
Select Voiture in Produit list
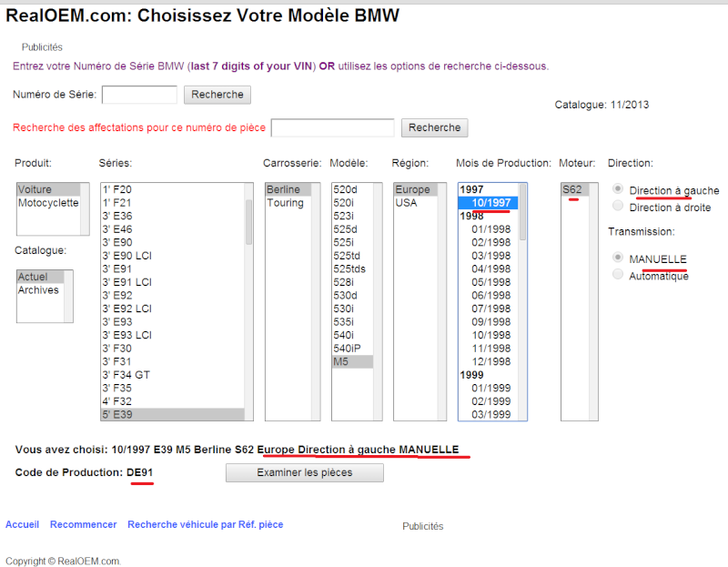(x=48, y=189)
